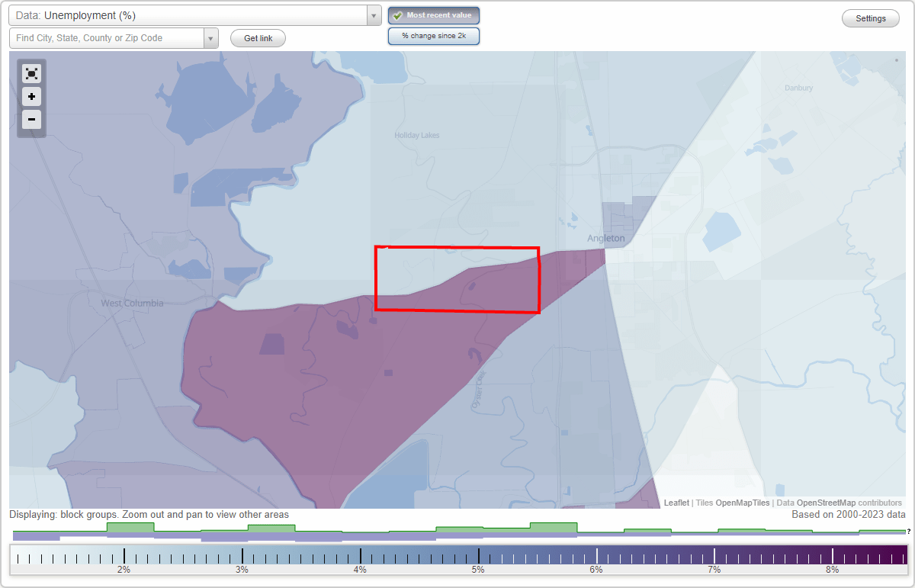Open the Settings button
The width and height of the screenshot is (915, 588).
point(871,18)
